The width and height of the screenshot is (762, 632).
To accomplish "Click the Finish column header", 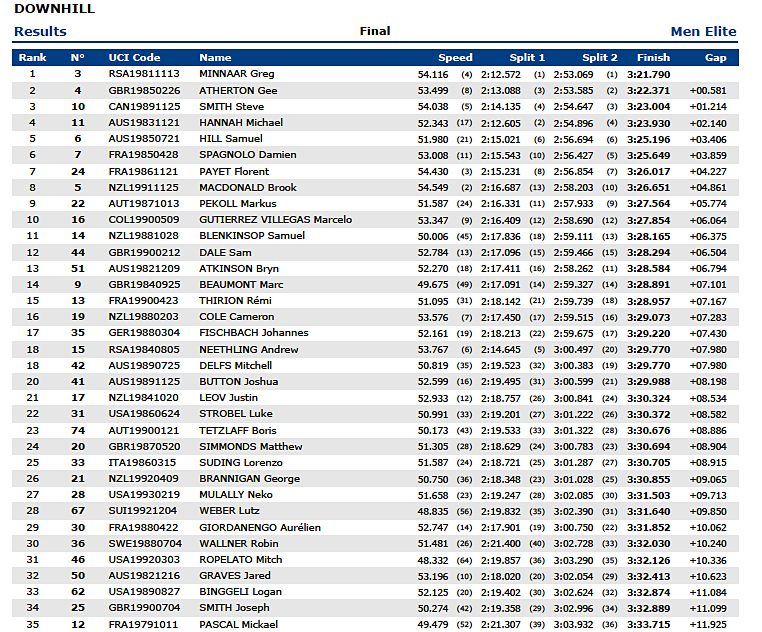I will (654, 58).
